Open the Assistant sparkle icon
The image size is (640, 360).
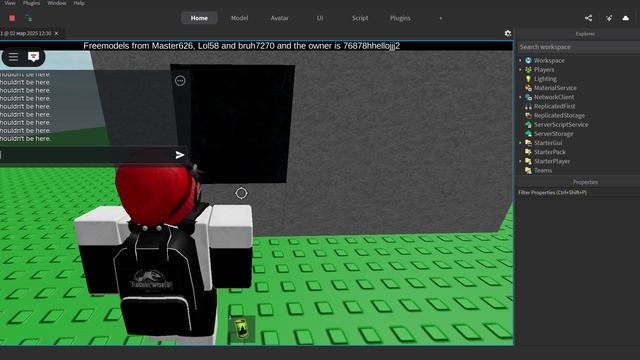coord(609,18)
